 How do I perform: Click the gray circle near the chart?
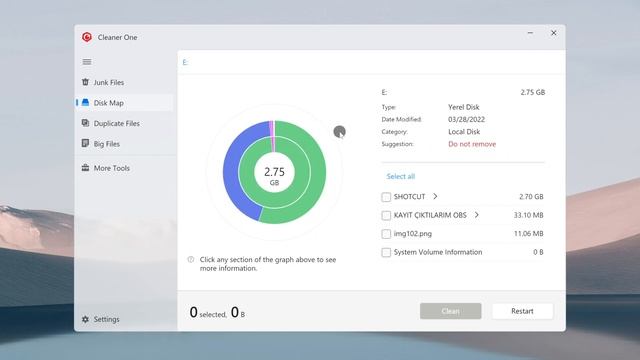click(340, 132)
